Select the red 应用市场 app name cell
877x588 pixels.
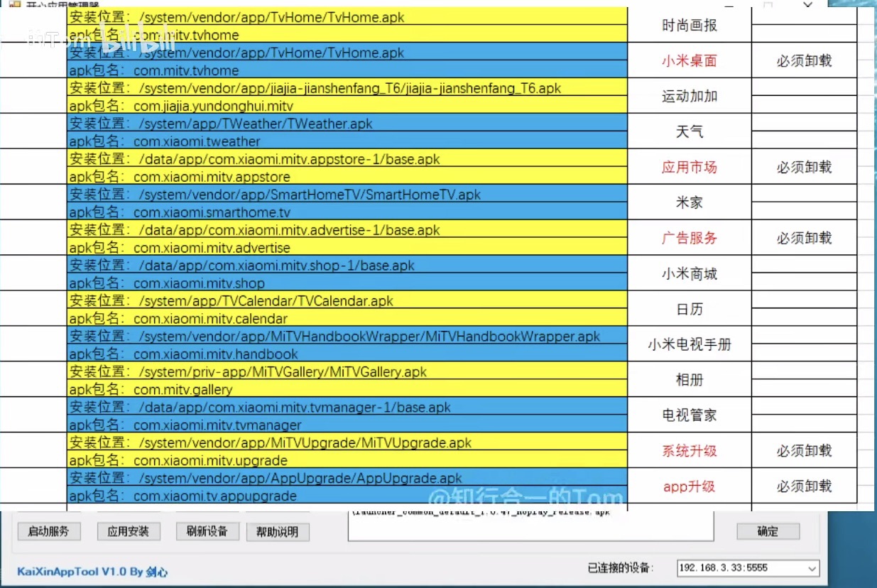point(690,167)
